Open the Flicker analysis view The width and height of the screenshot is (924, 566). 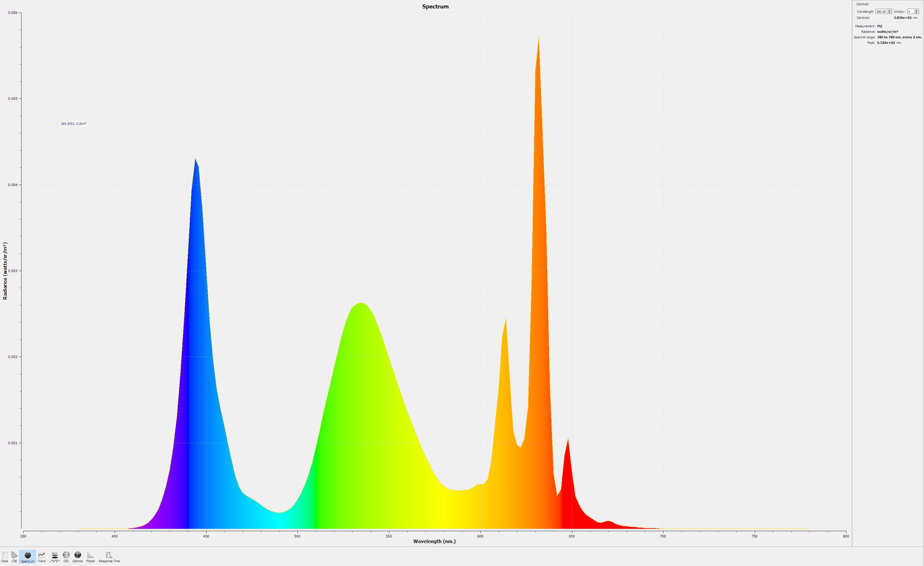(x=90, y=556)
